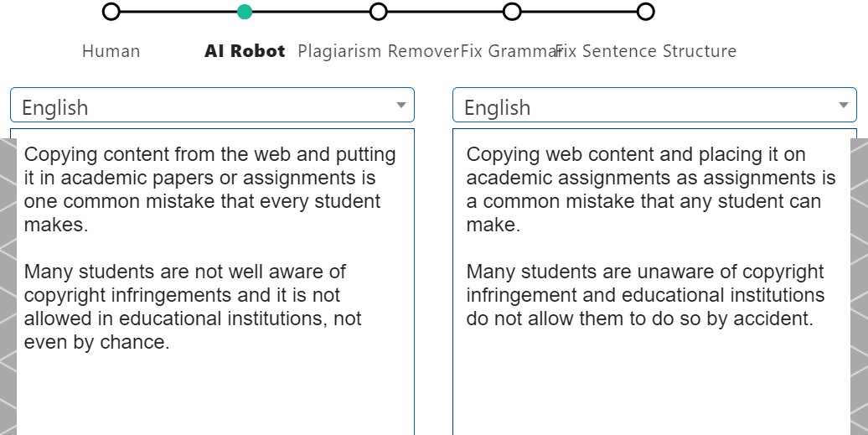The height and width of the screenshot is (435, 868).
Task: Select the Fix Sentence Structure step circle
Action: [645, 12]
